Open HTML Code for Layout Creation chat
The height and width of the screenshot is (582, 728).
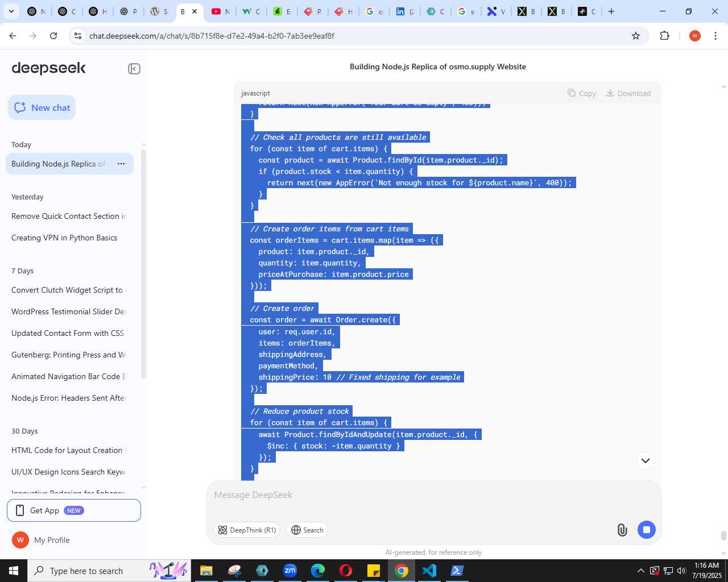click(x=68, y=450)
